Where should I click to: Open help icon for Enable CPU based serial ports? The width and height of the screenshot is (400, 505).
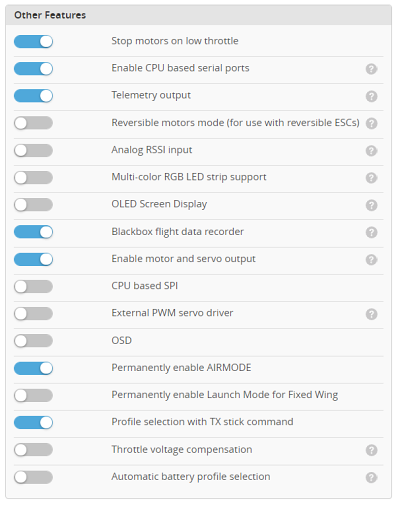point(371,69)
